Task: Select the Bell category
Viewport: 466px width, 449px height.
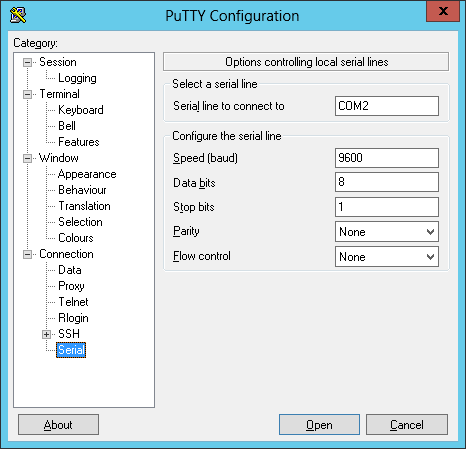Action: 67,126
